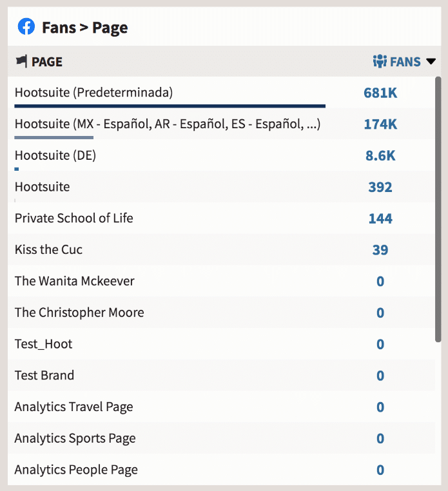
Task: Click the dark blue bar under Hootsuite (Predeterminada)
Action: pyautogui.click(x=170, y=106)
